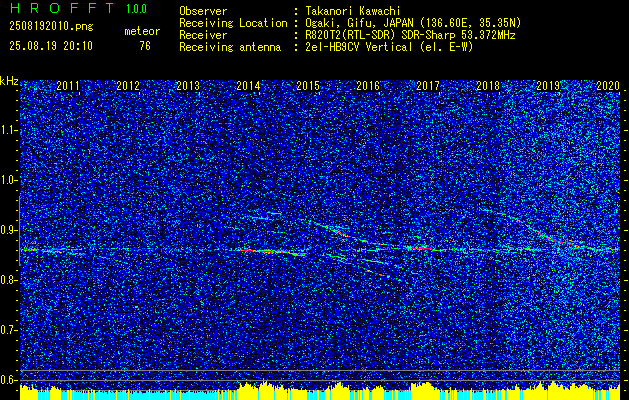Click the kHz axis unit label
Viewport: 629px width, 400px height.
pos(9,81)
